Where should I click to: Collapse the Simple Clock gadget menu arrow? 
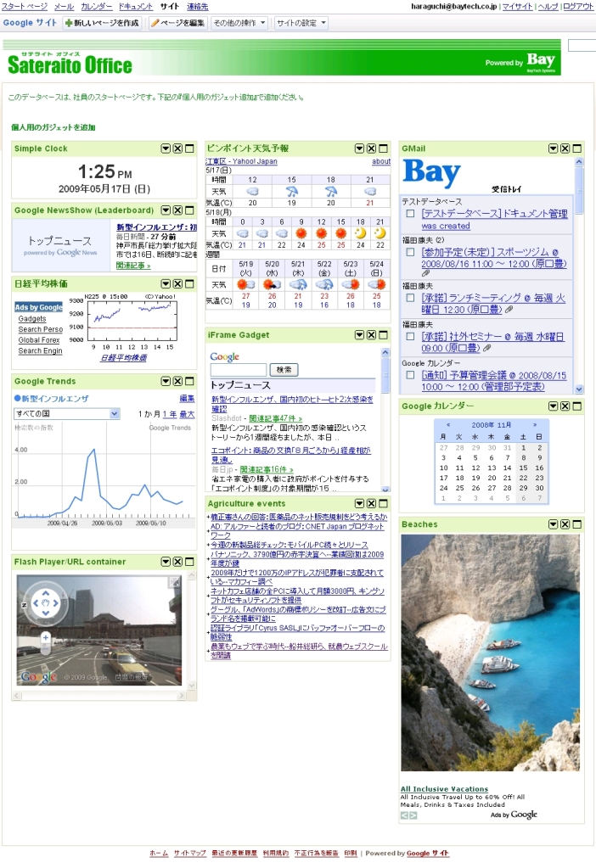166,148
